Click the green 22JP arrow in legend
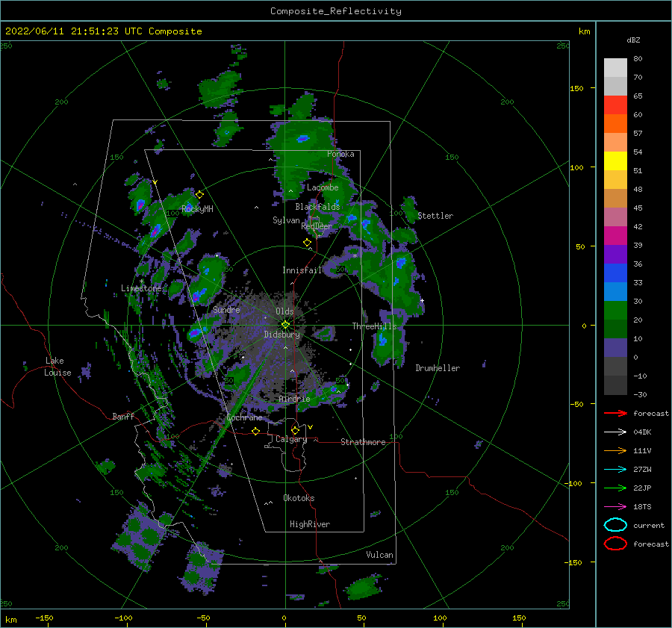The image size is (672, 628). click(615, 488)
